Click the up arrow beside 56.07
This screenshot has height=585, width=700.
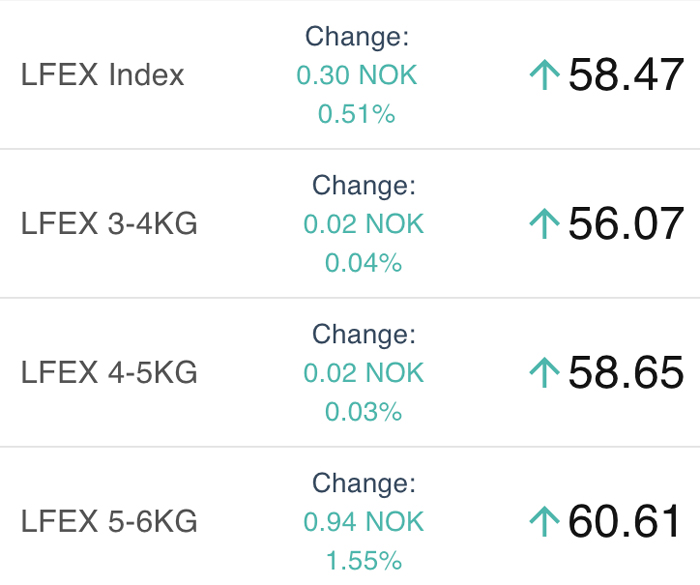tap(545, 224)
